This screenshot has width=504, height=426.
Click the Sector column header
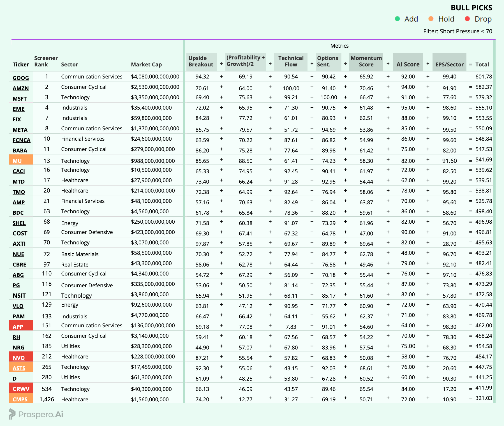click(x=70, y=64)
